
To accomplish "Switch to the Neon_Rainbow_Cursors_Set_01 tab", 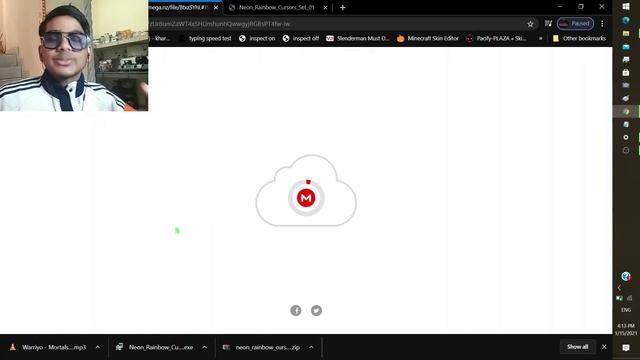I will (x=277, y=7).
